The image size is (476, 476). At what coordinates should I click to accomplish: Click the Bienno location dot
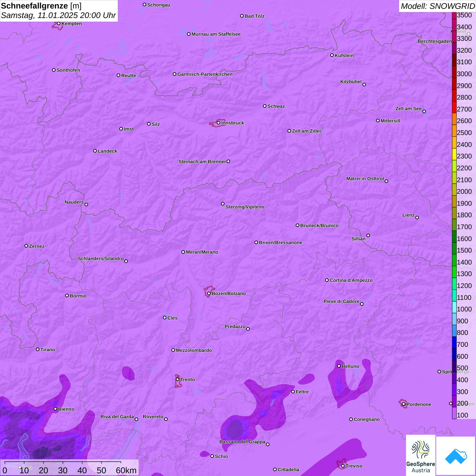click(55, 409)
